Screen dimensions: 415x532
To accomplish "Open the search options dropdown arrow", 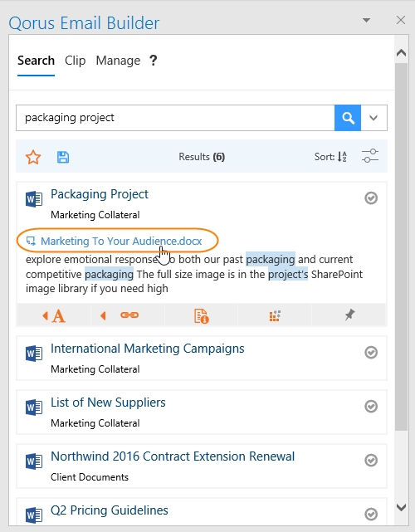I will pos(373,118).
